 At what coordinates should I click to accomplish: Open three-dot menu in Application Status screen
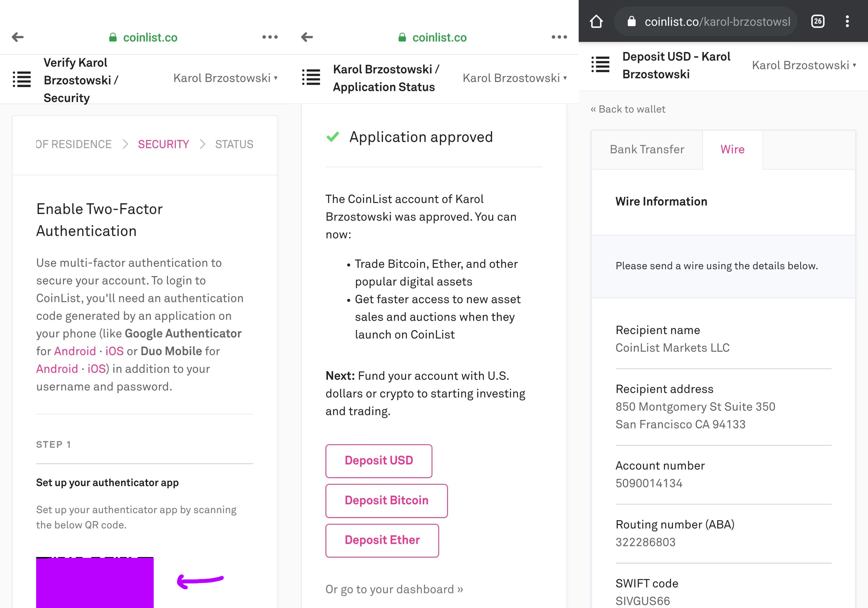(559, 37)
